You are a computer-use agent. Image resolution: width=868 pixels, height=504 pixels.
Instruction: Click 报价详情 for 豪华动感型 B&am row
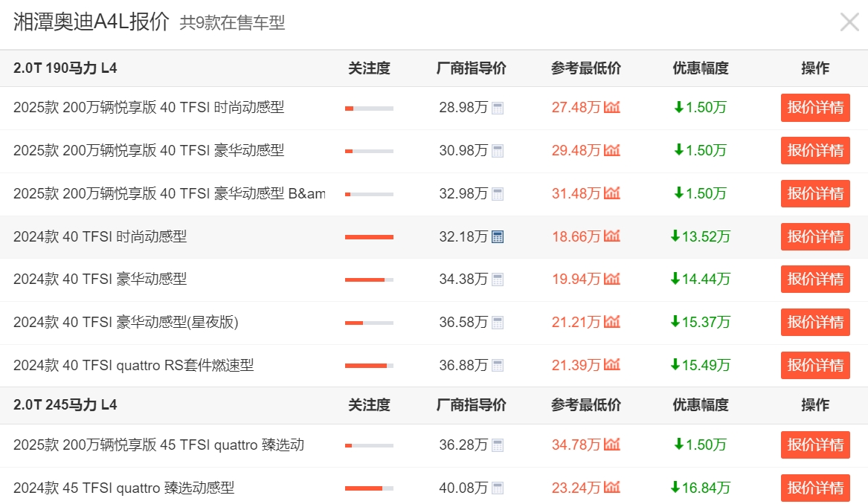[x=815, y=193]
